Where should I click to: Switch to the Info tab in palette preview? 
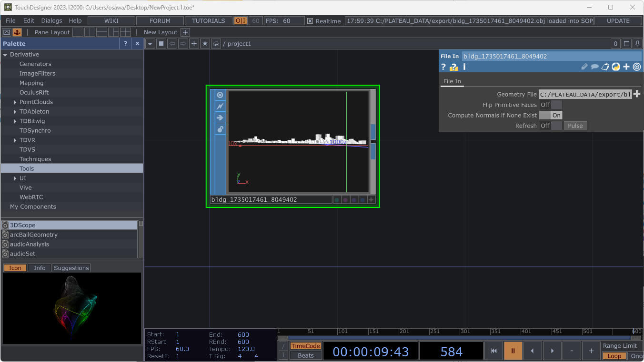click(x=40, y=268)
